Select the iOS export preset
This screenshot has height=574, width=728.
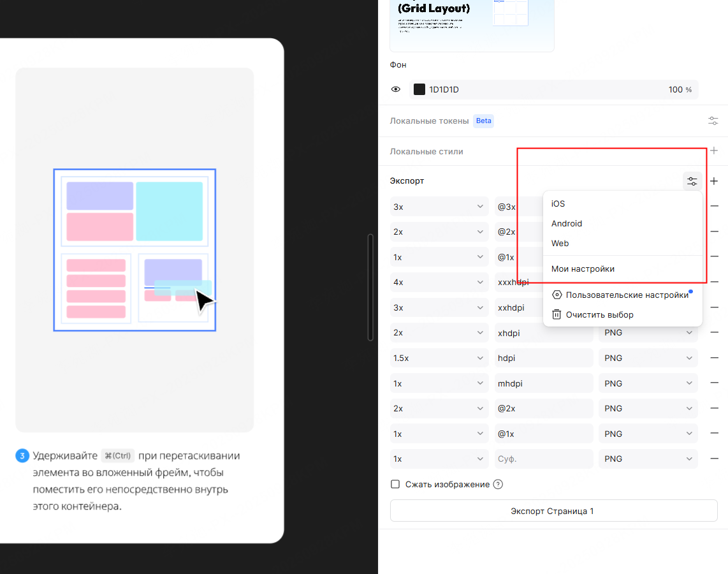click(x=558, y=204)
